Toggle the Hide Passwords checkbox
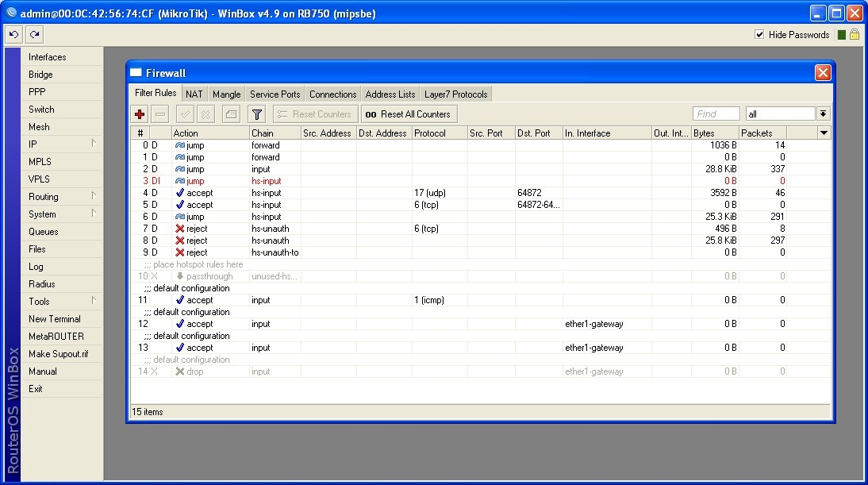Viewport: 868px width, 485px height. [759, 34]
